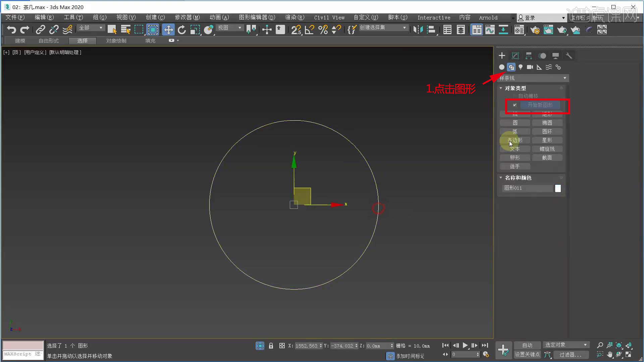Activate the Select Object tool
The height and width of the screenshot is (362, 644).
point(112,30)
